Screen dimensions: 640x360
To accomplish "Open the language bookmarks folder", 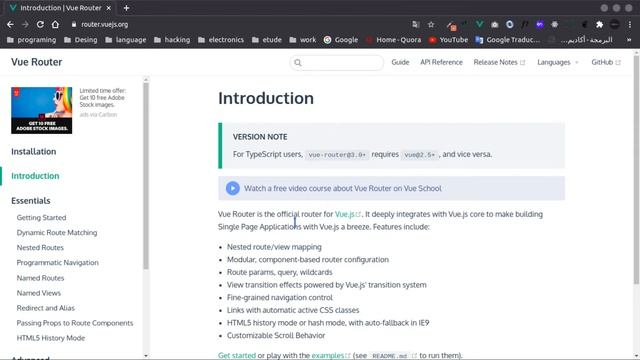I will [x=126, y=40].
